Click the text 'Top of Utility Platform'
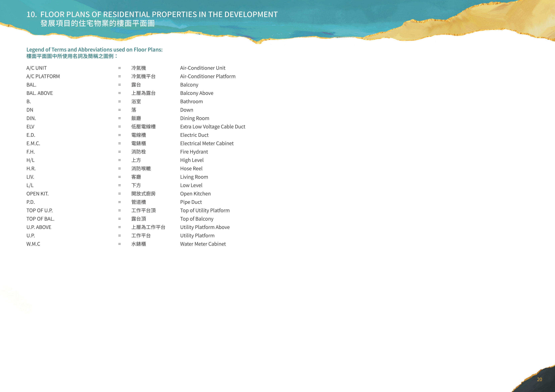This screenshot has height=392, width=555. tap(205, 211)
